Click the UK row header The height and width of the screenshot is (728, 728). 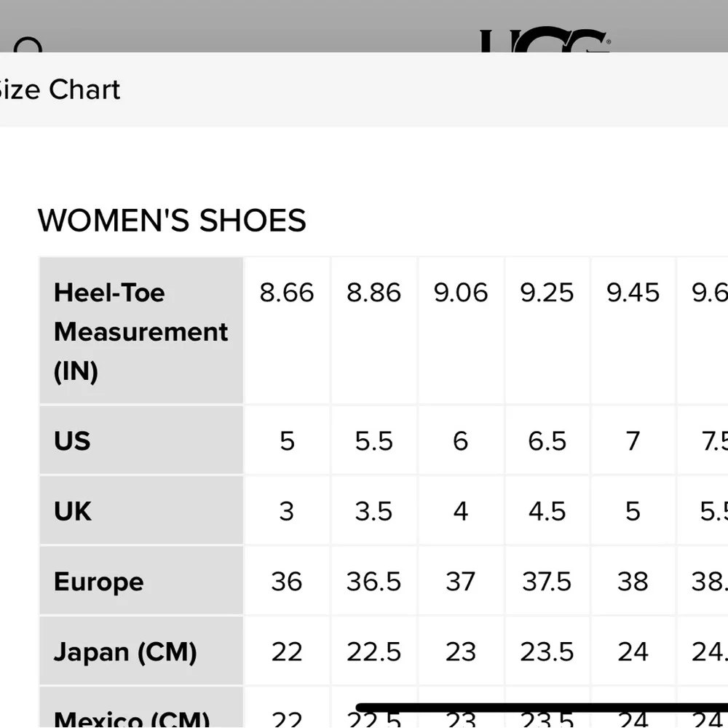(141, 510)
